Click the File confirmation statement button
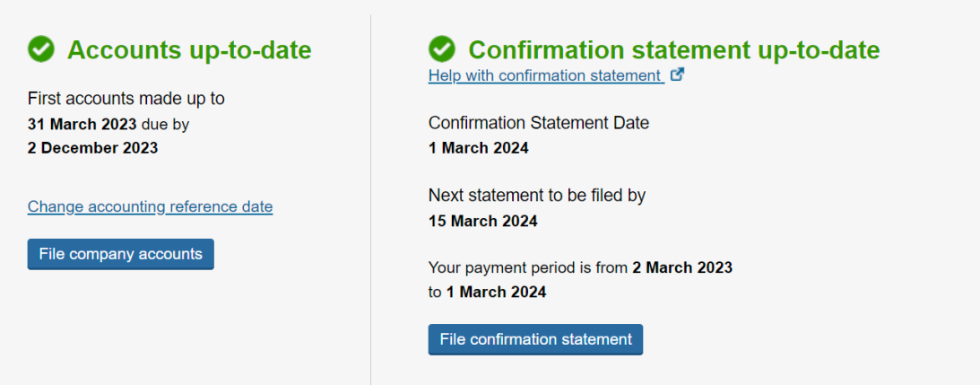The height and width of the screenshot is (385, 980). (535, 339)
